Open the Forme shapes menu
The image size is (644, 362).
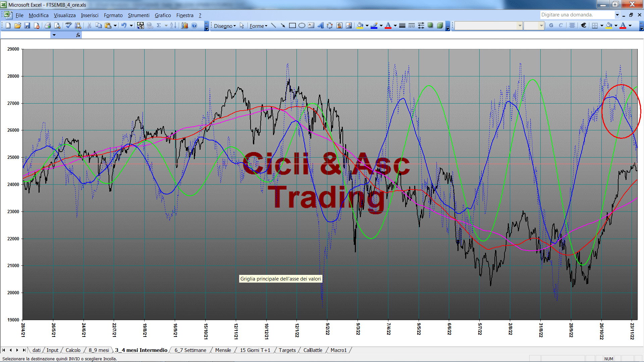(x=259, y=26)
